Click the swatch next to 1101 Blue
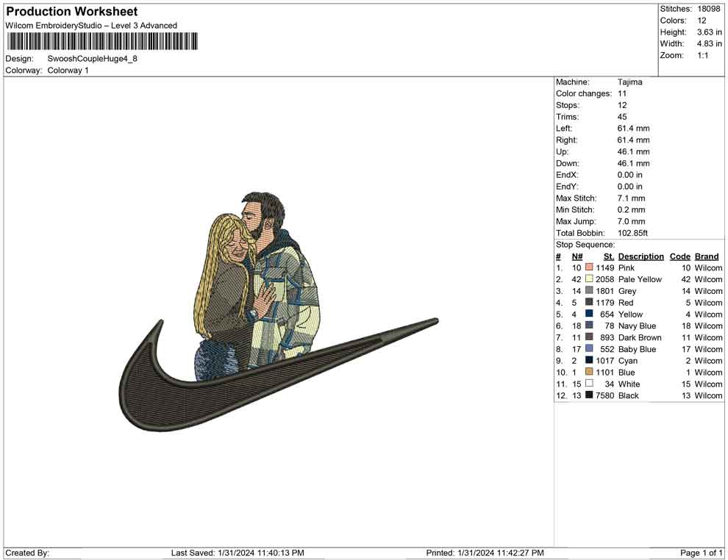Image resolution: width=728 pixels, height=560 pixels. point(589,372)
